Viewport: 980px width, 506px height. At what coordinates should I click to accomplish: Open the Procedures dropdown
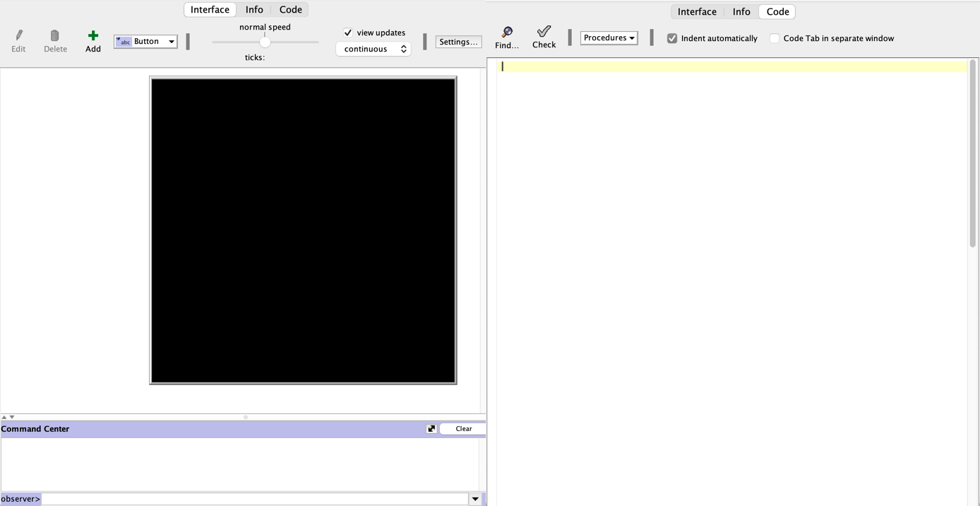pyautogui.click(x=609, y=38)
